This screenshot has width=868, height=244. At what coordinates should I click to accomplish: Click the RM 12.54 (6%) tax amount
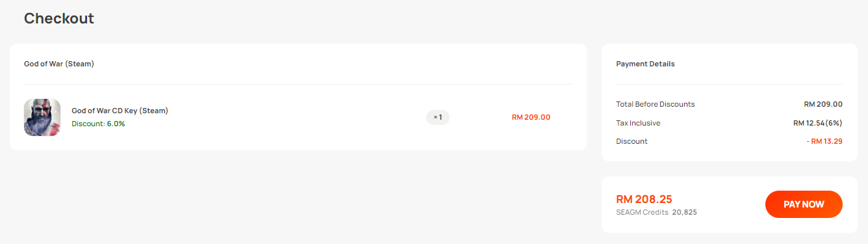click(x=818, y=123)
